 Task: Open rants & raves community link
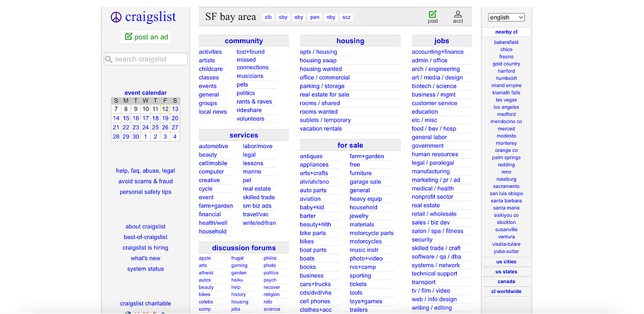(x=254, y=102)
